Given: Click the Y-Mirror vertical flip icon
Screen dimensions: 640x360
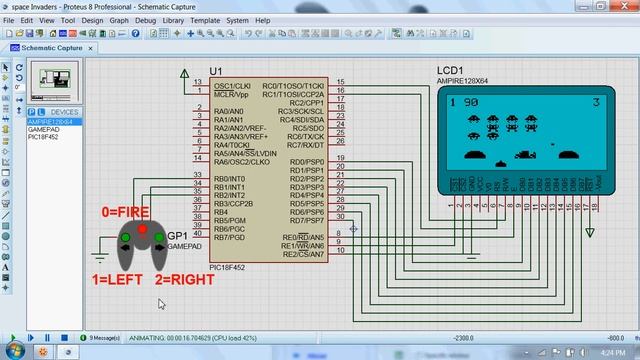Looking at the screenshot, I should pos(19,110).
